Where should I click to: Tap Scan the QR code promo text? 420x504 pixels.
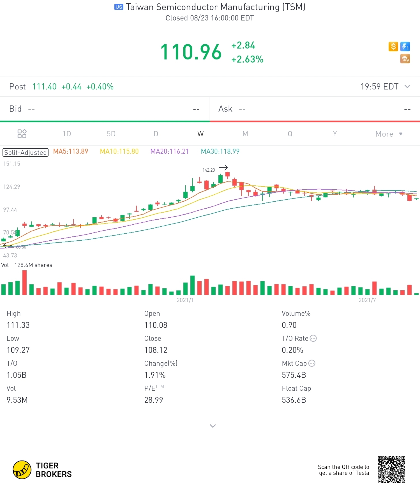[343, 470]
